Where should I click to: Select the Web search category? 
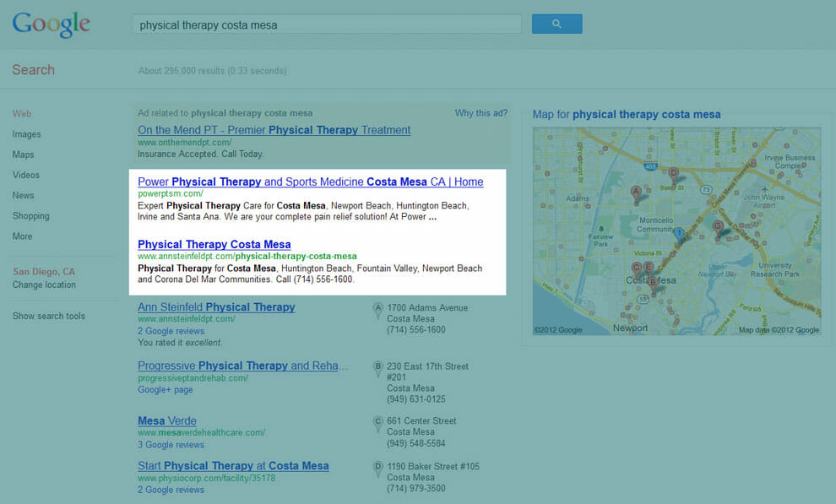coord(22,113)
